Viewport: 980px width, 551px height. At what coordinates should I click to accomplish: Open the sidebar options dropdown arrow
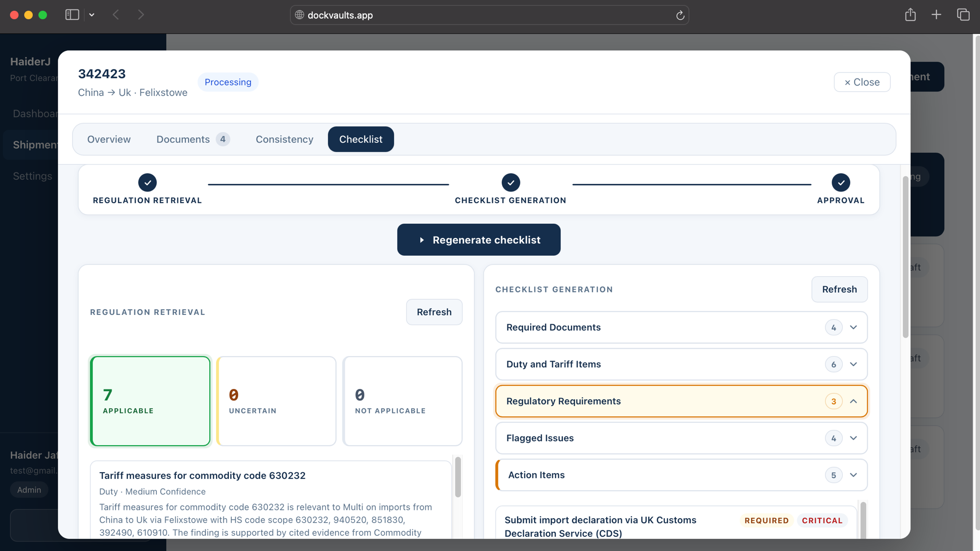tap(92, 15)
